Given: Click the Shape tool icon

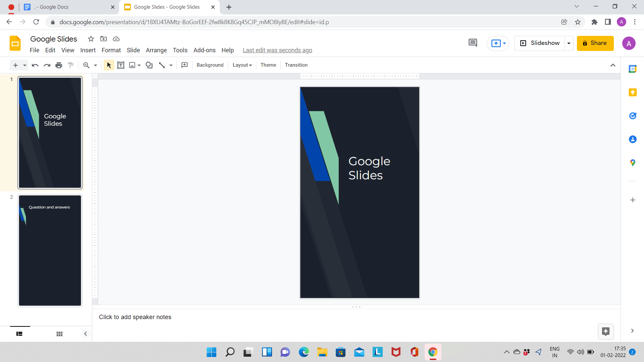Looking at the screenshot, I should [x=149, y=65].
